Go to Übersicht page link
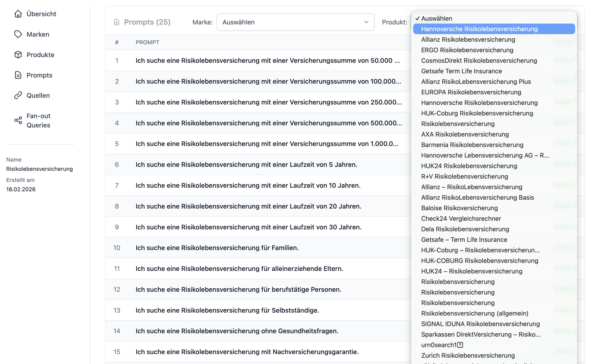600x364 pixels. click(x=41, y=14)
